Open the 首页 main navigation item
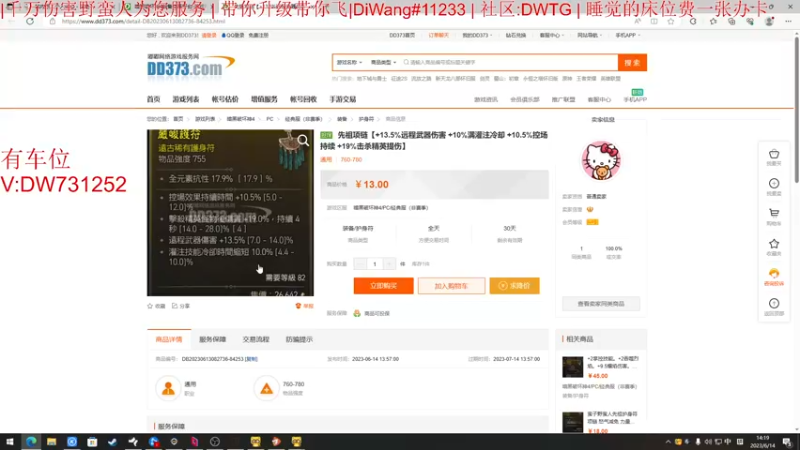The image size is (800, 450). point(154,99)
